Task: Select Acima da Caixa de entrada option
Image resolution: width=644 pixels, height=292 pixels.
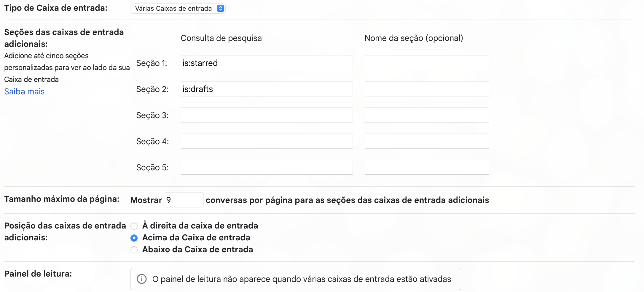Action: (x=134, y=238)
